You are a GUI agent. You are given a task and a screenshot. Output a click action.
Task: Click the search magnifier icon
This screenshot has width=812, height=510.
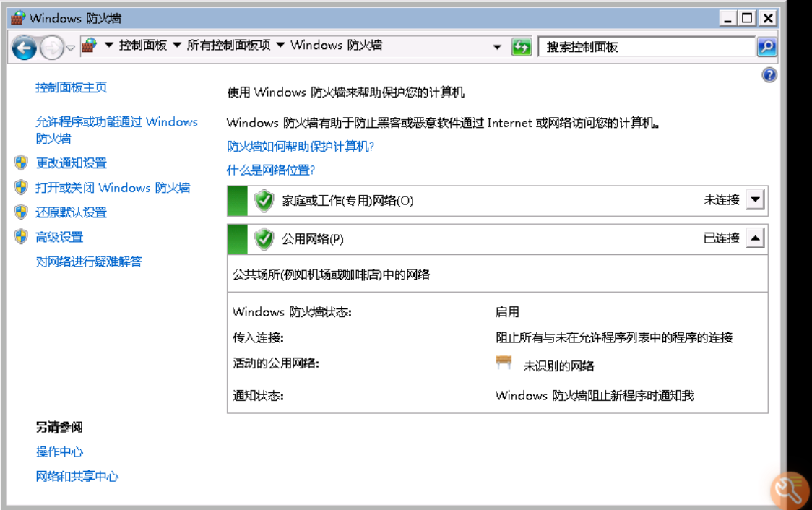click(766, 47)
